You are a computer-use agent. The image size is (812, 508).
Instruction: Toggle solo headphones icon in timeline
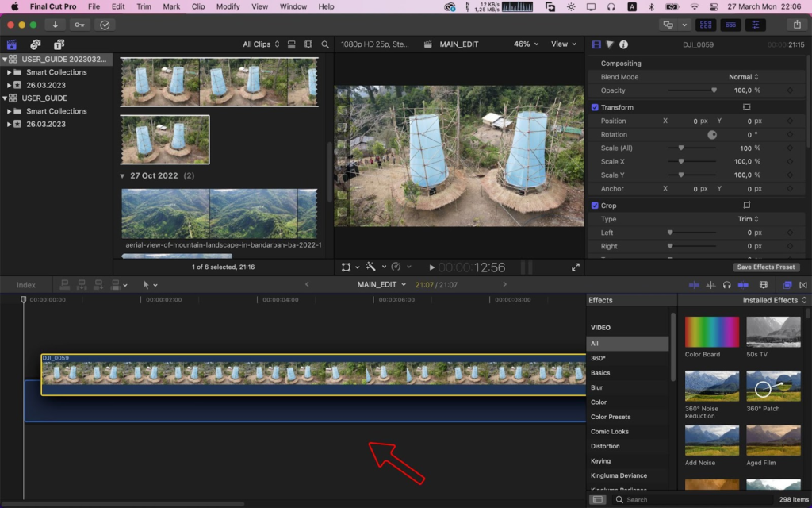(726, 285)
